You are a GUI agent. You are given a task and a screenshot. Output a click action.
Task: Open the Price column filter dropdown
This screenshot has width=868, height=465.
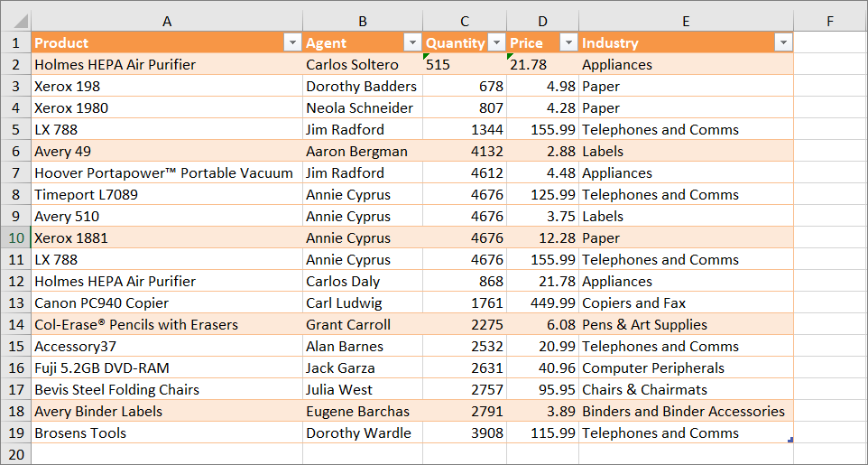point(569,42)
